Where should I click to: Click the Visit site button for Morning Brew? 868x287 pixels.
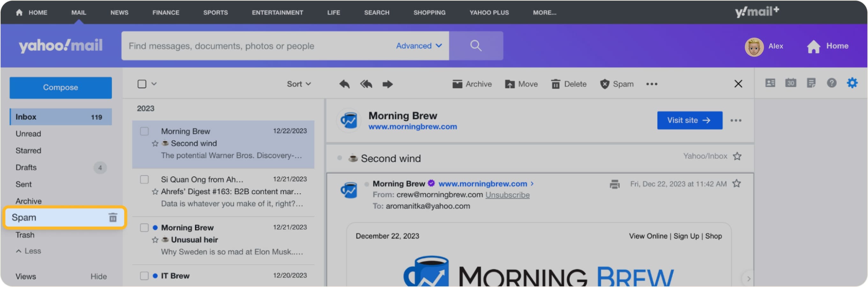coord(689,120)
